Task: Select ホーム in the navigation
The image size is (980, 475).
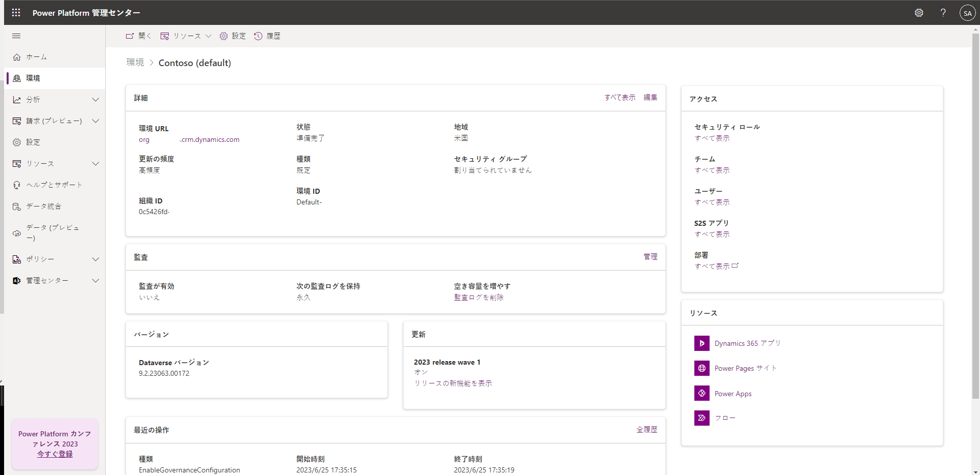Action: tap(55, 57)
